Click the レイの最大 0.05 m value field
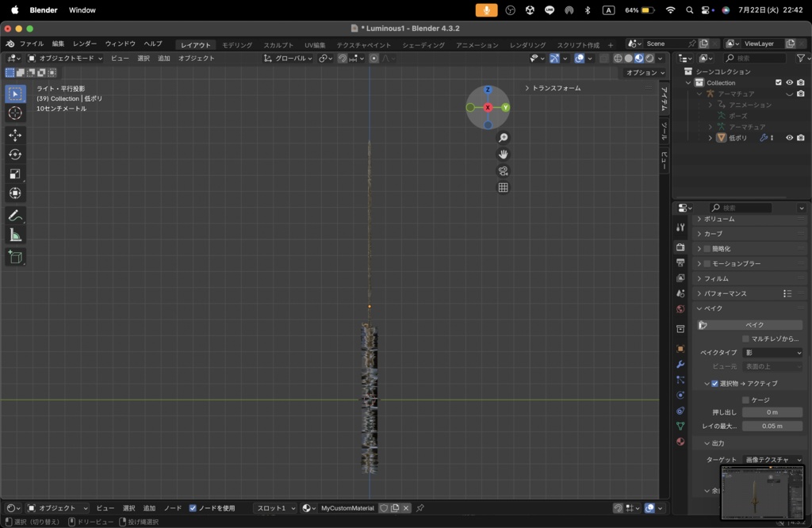The width and height of the screenshot is (812, 528). click(772, 427)
